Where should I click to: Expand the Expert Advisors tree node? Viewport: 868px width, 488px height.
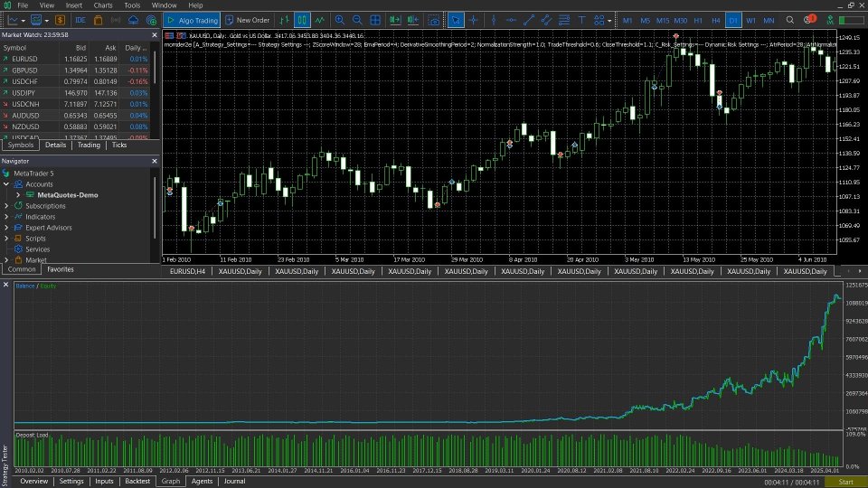click(6, 228)
